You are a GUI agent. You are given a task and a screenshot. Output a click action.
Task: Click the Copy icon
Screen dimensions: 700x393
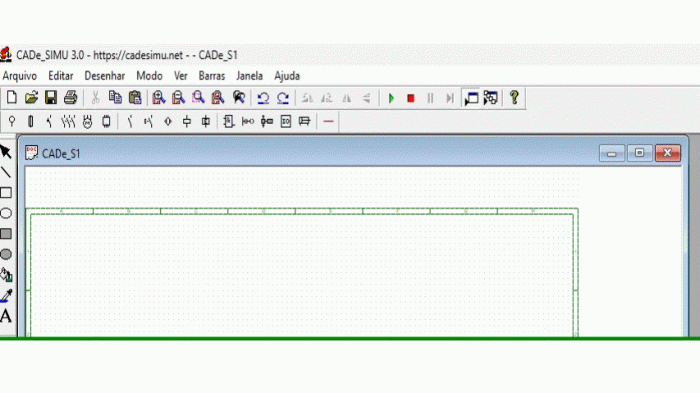[115, 97]
